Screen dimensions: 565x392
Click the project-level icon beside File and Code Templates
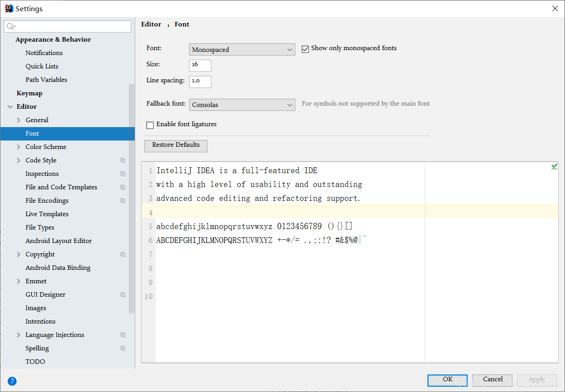pyautogui.click(x=123, y=187)
